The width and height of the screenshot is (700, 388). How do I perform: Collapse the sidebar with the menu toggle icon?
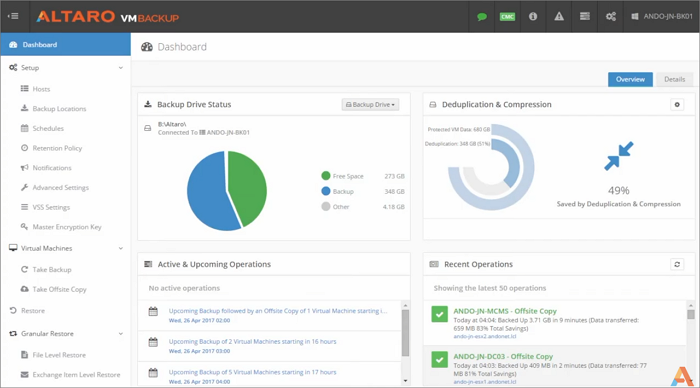click(13, 17)
